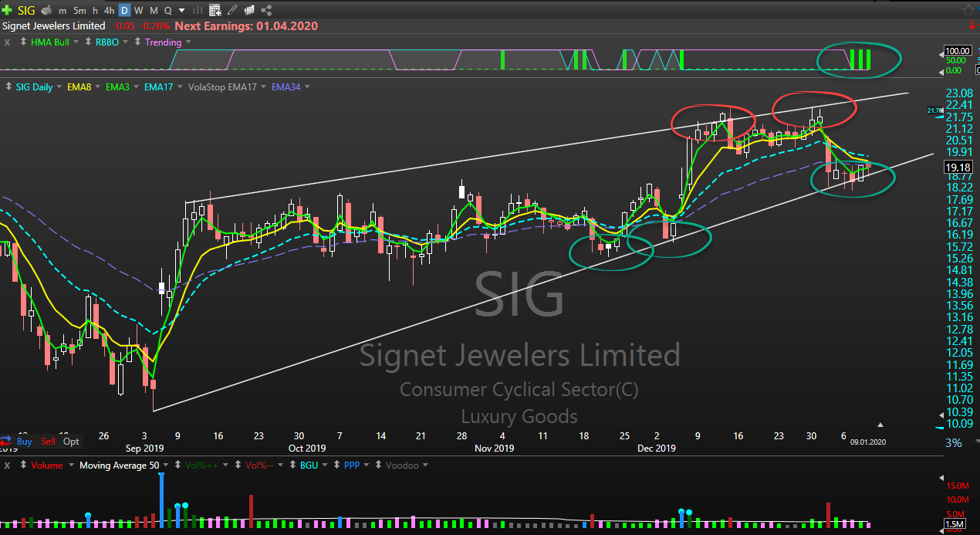Click the favorite star icon
Screen dimensions: 980x535
point(968,10)
